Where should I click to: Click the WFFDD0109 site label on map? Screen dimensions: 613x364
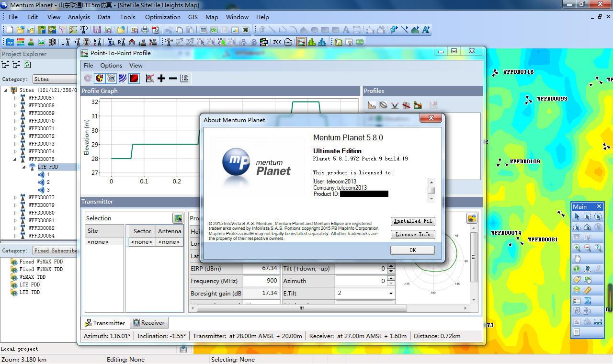tap(525, 161)
